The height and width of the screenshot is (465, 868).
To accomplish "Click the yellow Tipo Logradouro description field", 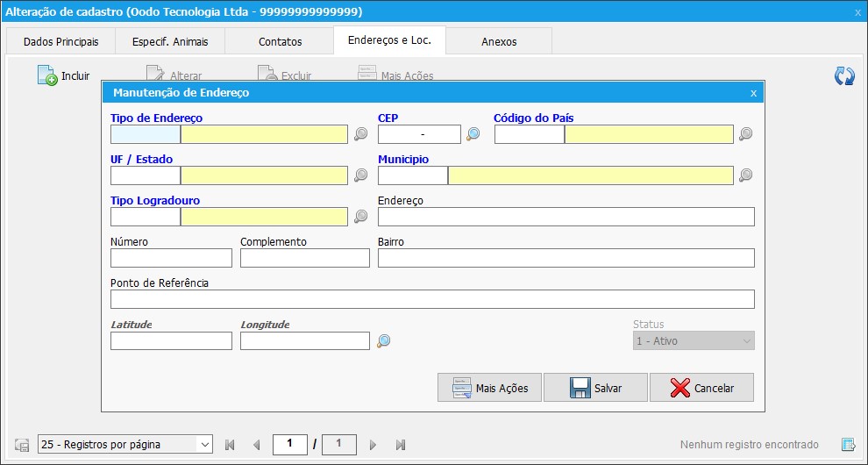I will [265, 217].
